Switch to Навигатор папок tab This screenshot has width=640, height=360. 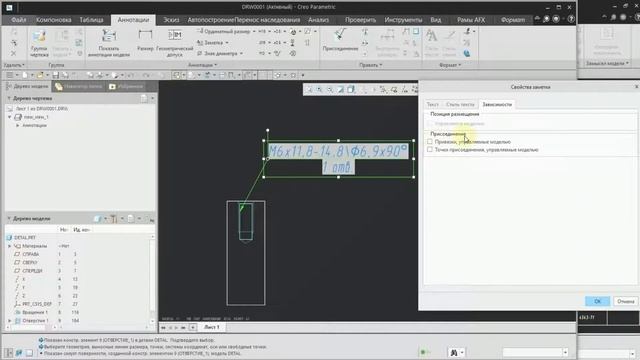coord(78,87)
